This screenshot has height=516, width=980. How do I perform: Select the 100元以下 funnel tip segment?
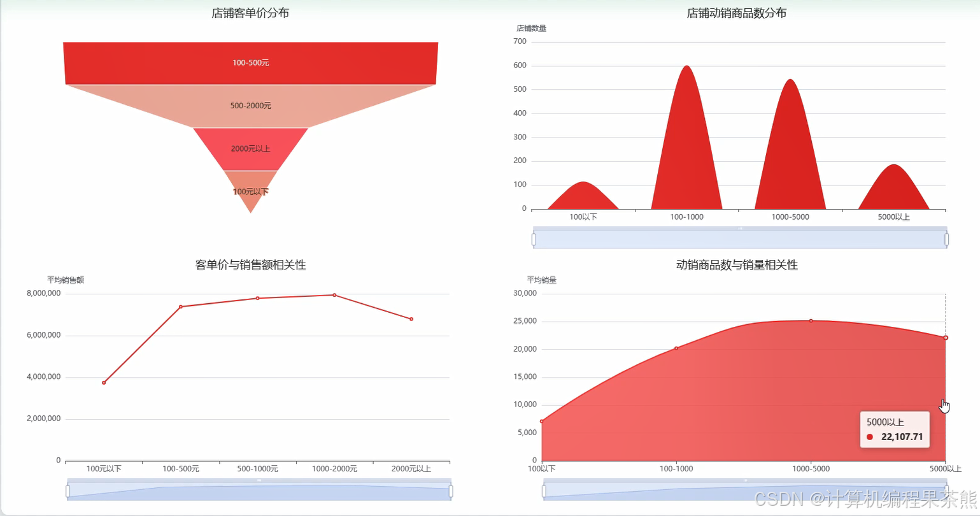click(251, 190)
